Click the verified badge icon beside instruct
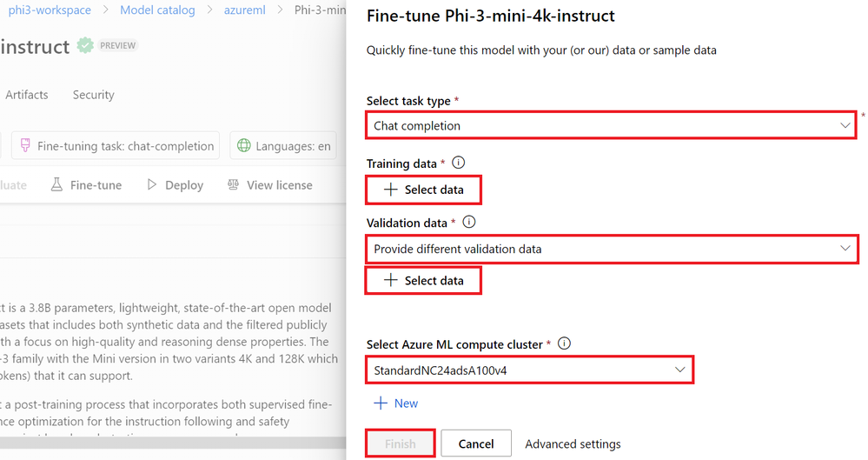The width and height of the screenshot is (868, 460). click(84, 46)
